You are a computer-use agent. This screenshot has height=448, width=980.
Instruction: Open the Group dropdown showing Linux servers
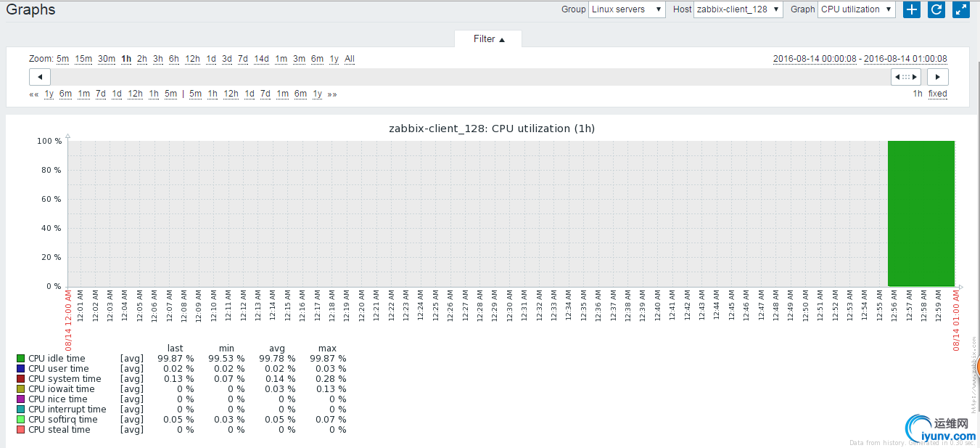627,9
